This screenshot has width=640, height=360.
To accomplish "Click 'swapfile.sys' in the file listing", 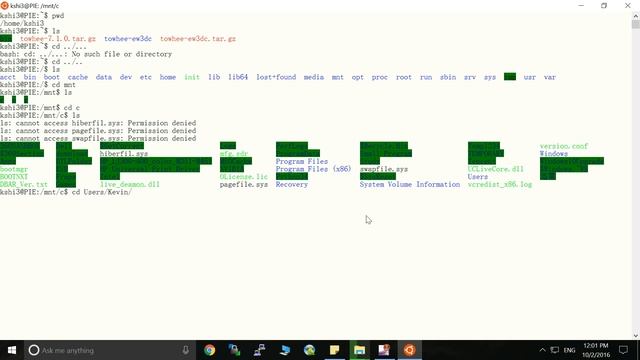I will [384, 169].
